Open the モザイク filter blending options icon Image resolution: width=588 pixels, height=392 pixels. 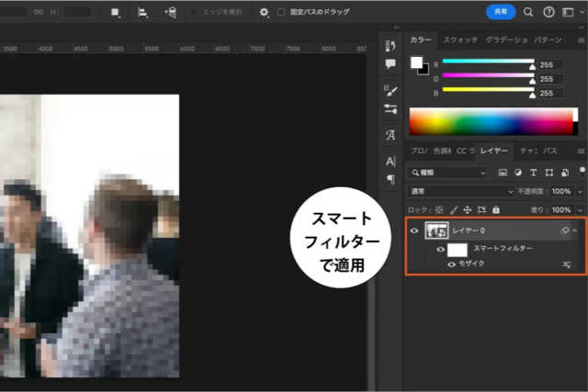tap(567, 264)
